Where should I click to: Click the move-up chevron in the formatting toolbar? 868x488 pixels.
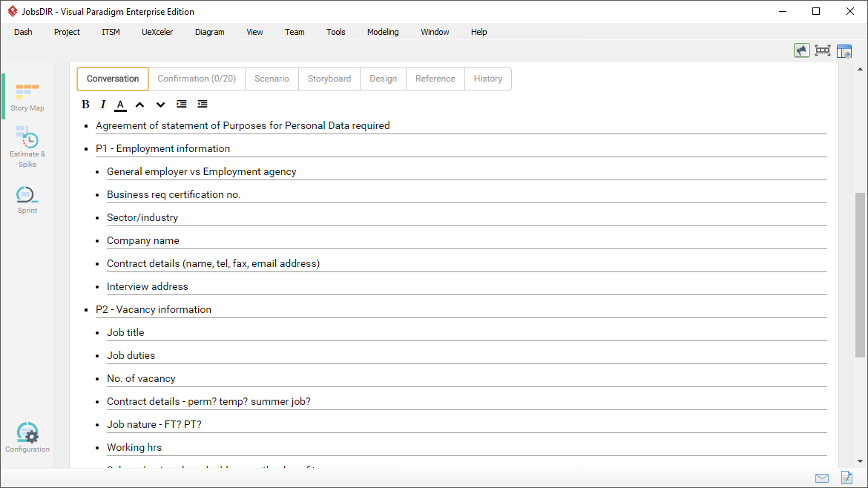(x=140, y=104)
